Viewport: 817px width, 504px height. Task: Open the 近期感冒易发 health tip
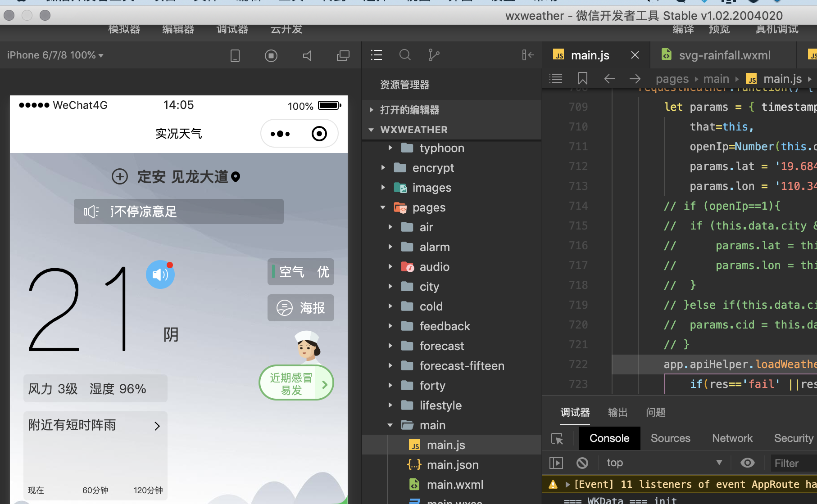pyautogui.click(x=296, y=383)
